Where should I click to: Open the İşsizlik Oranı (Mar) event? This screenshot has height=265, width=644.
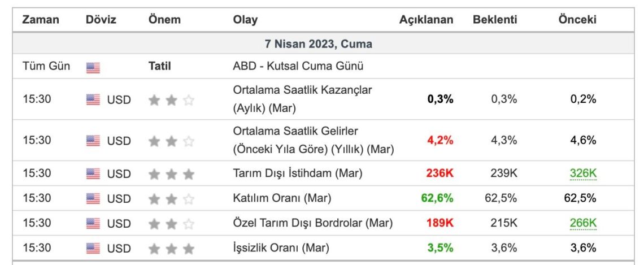coord(281,248)
